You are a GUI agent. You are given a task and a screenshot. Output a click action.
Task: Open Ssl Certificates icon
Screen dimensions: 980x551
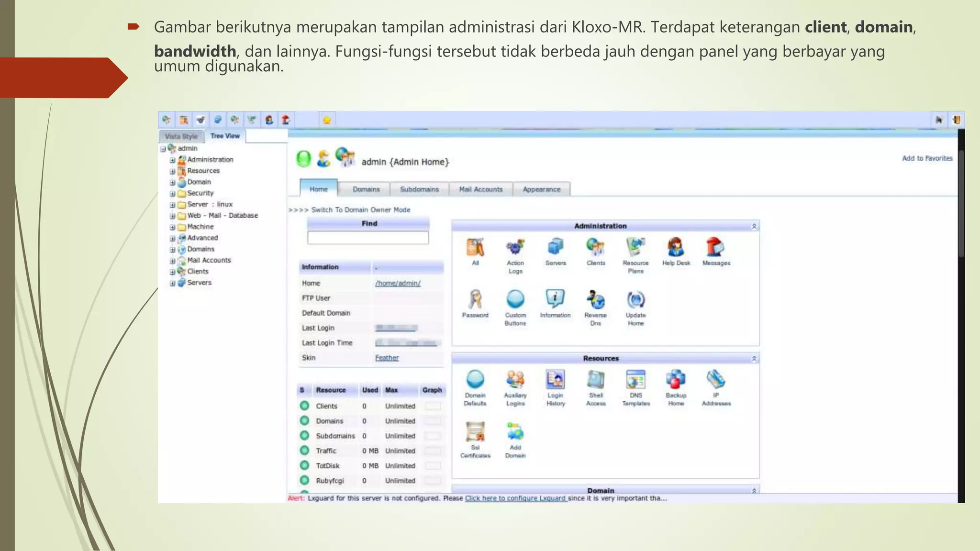point(475,431)
